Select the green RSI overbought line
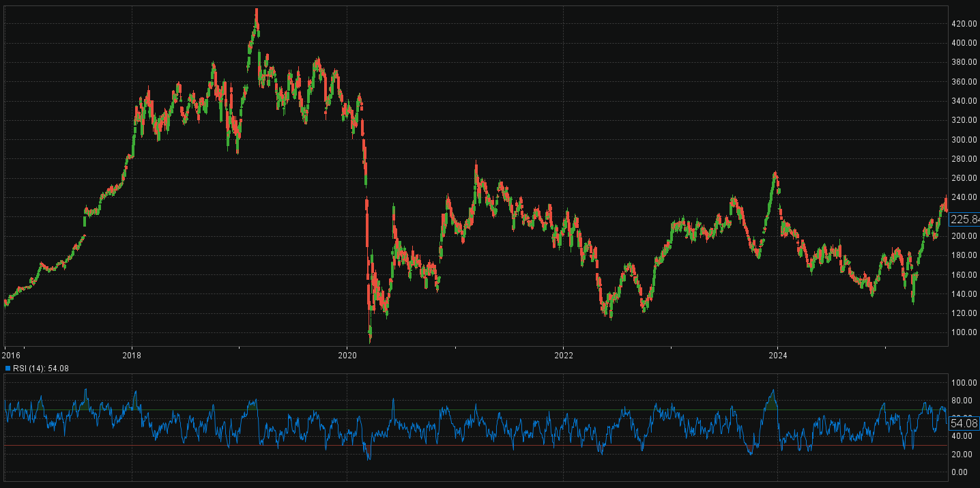980x488 pixels. [478, 410]
